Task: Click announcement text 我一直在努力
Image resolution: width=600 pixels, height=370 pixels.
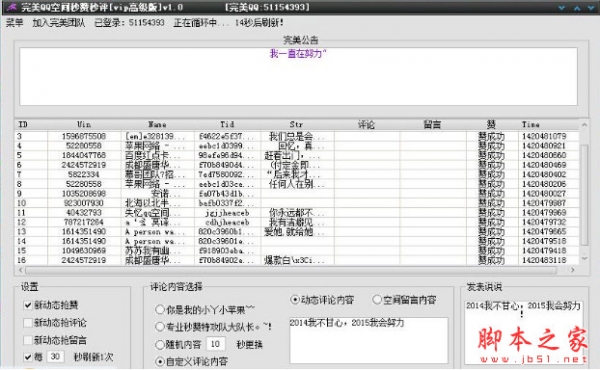Action: point(298,54)
